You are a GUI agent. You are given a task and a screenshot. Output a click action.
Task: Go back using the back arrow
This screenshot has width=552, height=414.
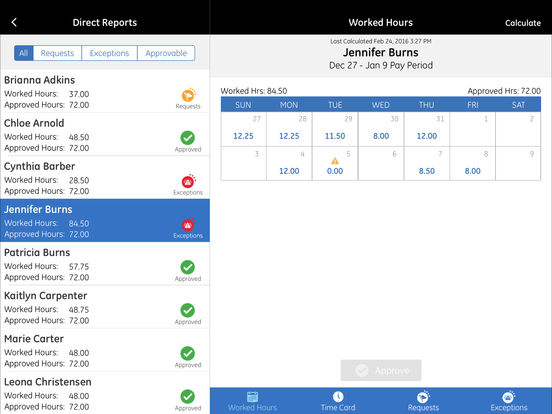point(14,23)
